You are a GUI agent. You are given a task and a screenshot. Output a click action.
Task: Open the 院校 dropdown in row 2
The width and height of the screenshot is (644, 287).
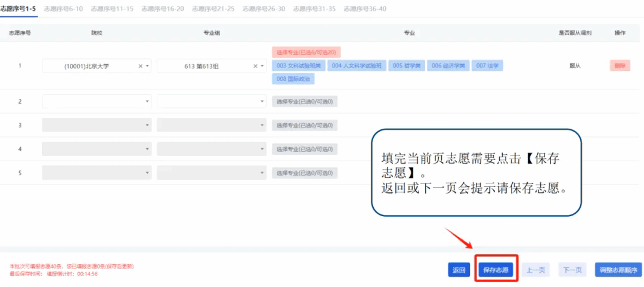click(97, 102)
